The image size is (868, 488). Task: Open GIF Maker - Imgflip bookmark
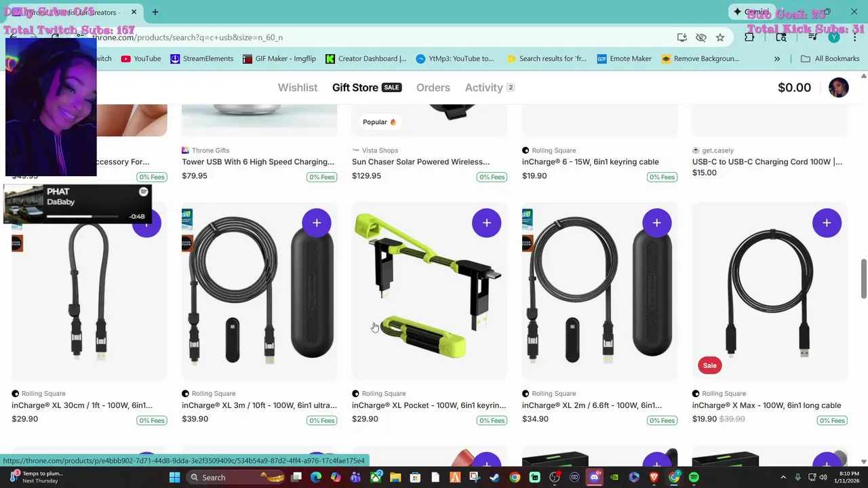(x=279, y=59)
